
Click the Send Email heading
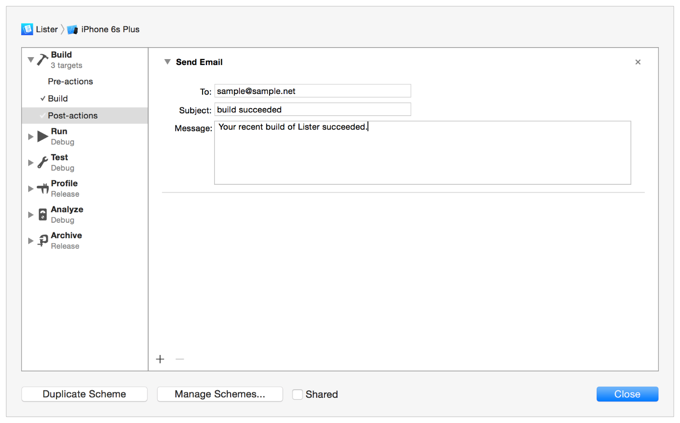[x=199, y=62]
